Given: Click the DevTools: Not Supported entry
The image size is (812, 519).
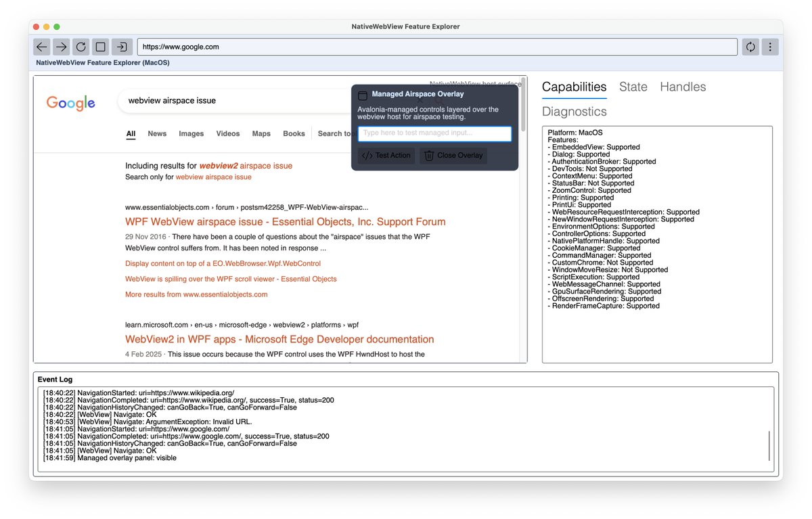Looking at the screenshot, I should click(x=590, y=169).
